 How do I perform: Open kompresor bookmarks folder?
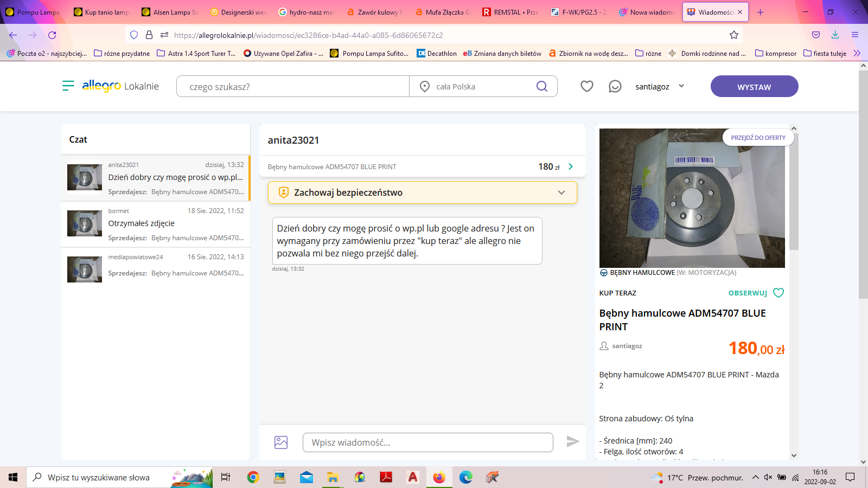(x=776, y=53)
